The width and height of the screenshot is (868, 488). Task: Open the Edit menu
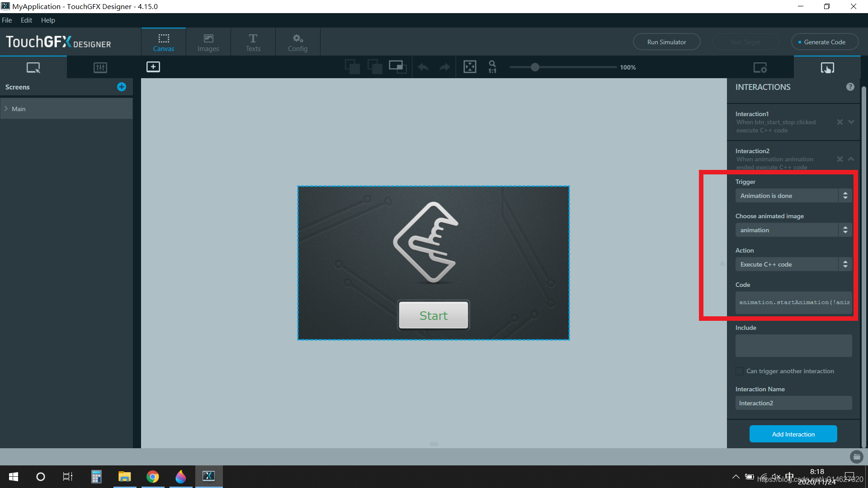click(26, 20)
